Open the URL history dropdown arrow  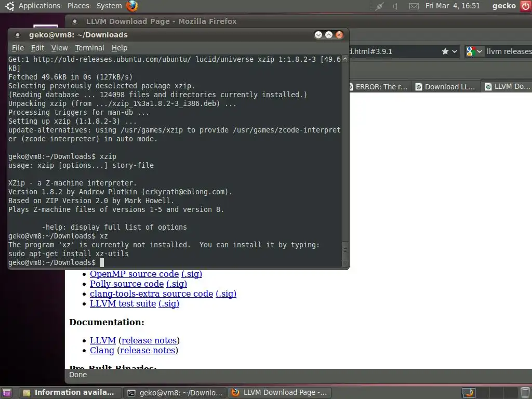click(455, 51)
